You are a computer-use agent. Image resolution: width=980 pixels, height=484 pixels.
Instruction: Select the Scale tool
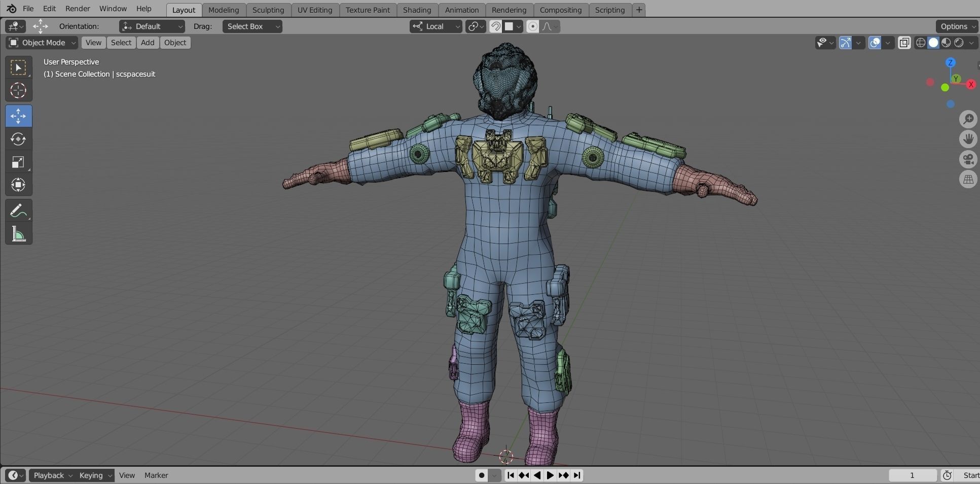[19, 162]
